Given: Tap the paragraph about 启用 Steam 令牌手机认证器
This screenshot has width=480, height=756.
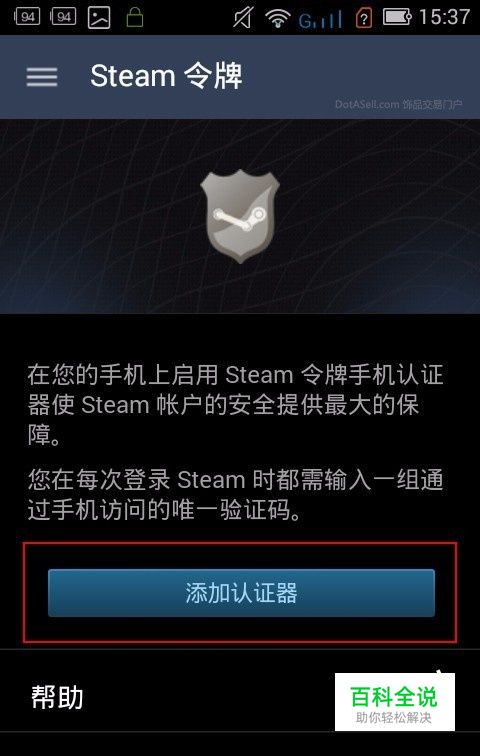Looking at the screenshot, I should (x=235, y=403).
